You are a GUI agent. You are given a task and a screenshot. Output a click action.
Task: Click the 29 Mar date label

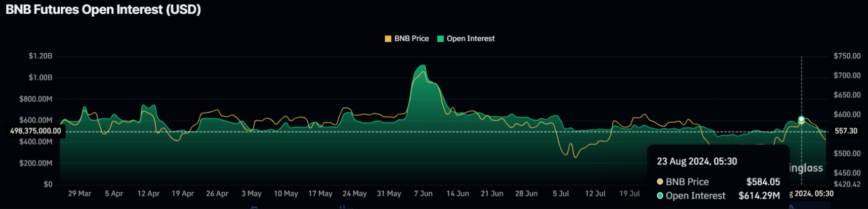coord(80,194)
